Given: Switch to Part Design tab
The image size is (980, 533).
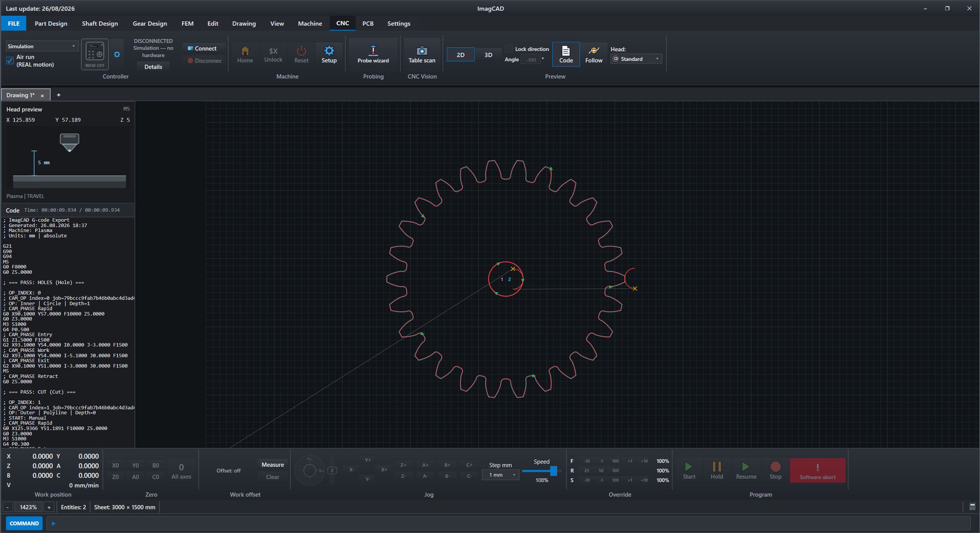Looking at the screenshot, I should [51, 23].
